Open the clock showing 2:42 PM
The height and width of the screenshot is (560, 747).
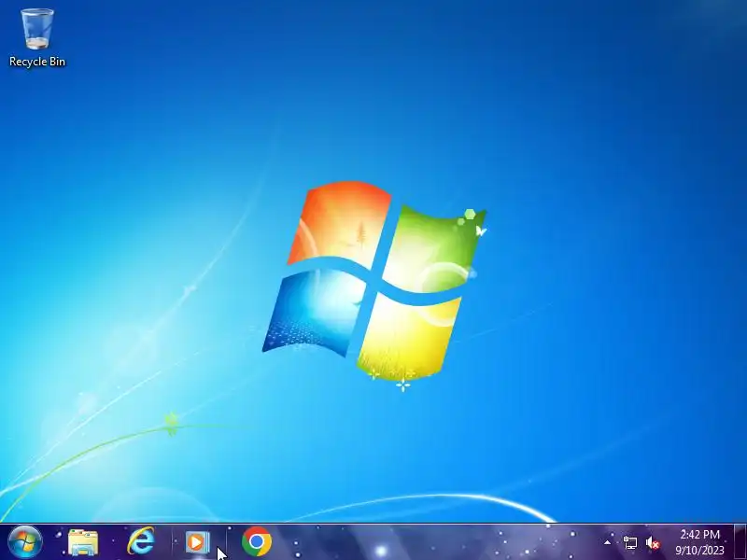click(x=699, y=542)
